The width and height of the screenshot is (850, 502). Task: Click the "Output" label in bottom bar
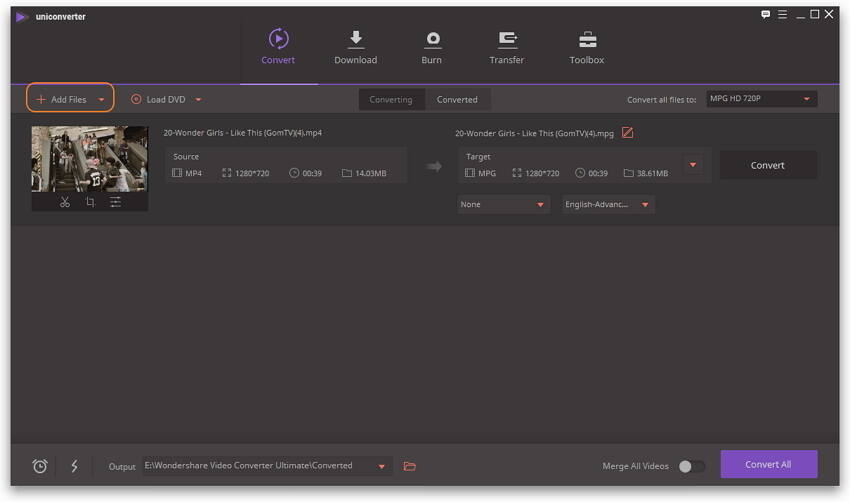[x=122, y=467]
